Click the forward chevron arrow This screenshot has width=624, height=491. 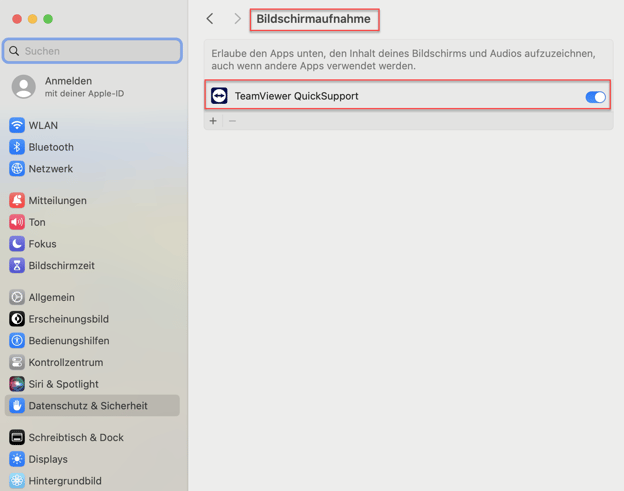(x=237, y=19)
